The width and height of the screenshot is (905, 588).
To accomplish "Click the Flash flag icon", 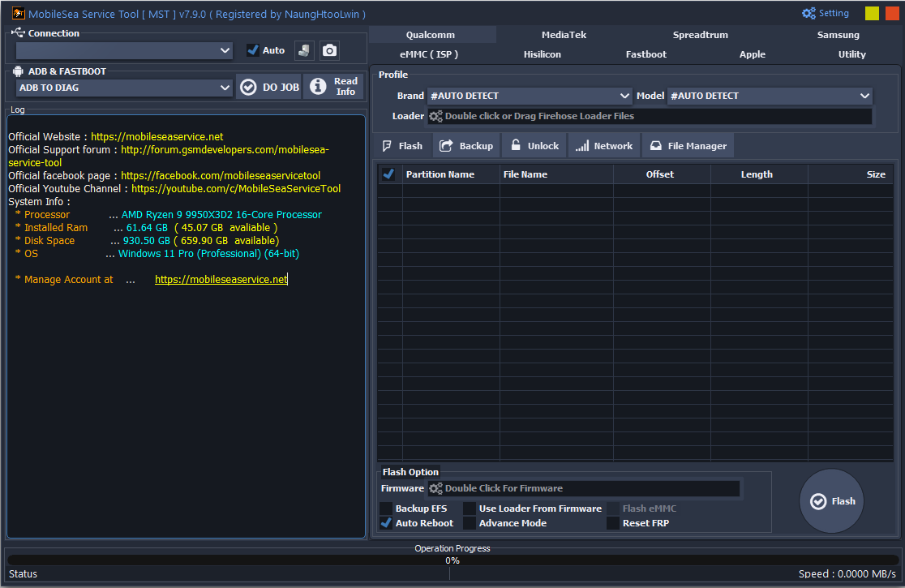I will click(x=388, y=146).
